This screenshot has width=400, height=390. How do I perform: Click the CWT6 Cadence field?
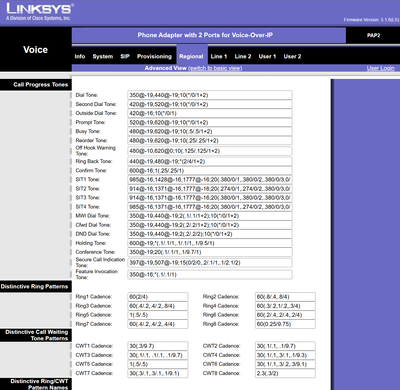click(285, 364)
